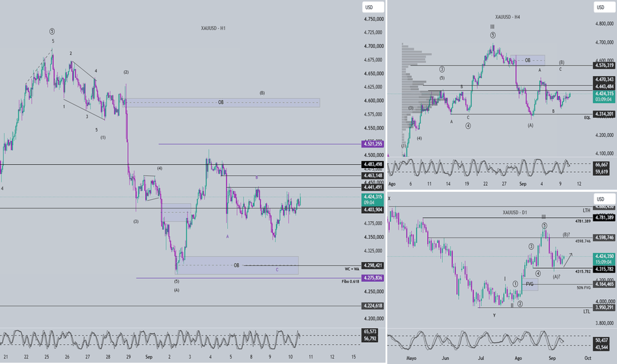Open the USD currency selector on H1 chart
The height and width of the screenshot is (364, 617).
pos(373,7)
